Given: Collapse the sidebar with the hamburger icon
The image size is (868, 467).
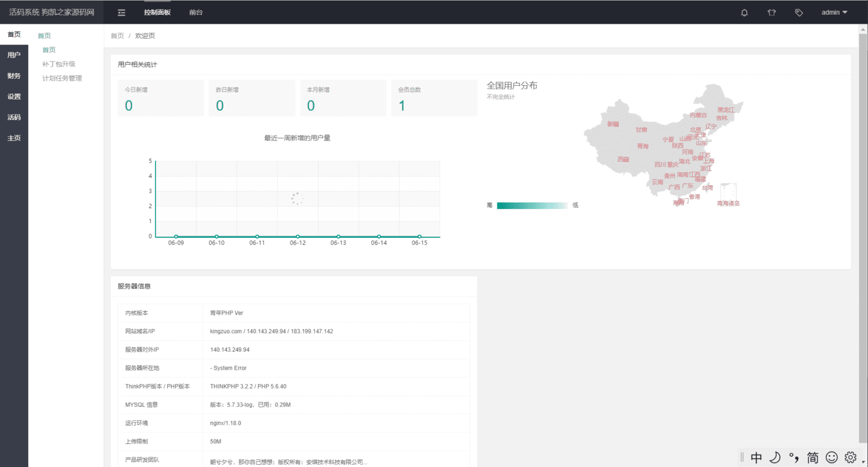Looking at the screenshot, I should 121,12.
